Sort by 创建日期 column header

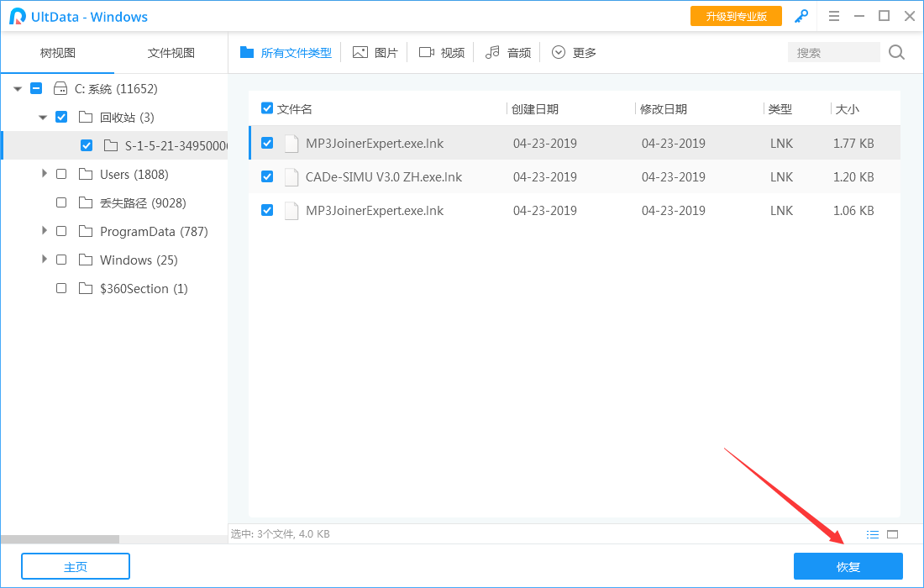pos(534,109)
